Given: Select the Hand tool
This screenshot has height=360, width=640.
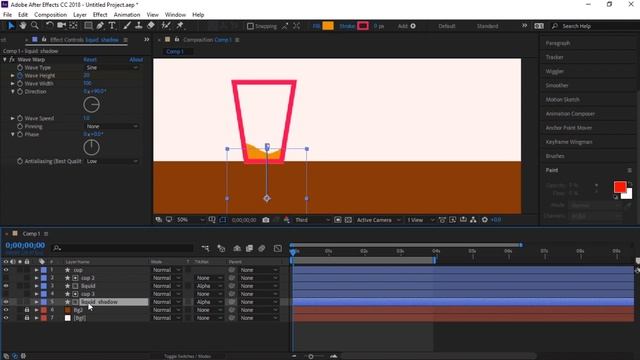Looking at the screenshot, I should point(23,26).
